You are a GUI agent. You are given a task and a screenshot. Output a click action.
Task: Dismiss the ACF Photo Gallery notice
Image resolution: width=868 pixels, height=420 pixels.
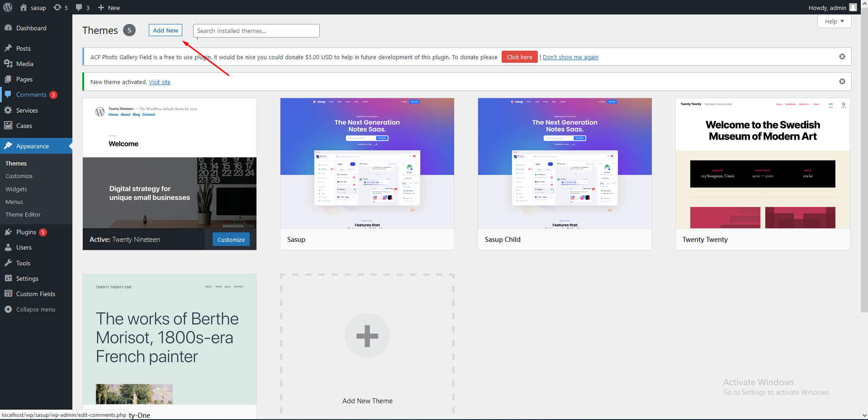point(842,57)
